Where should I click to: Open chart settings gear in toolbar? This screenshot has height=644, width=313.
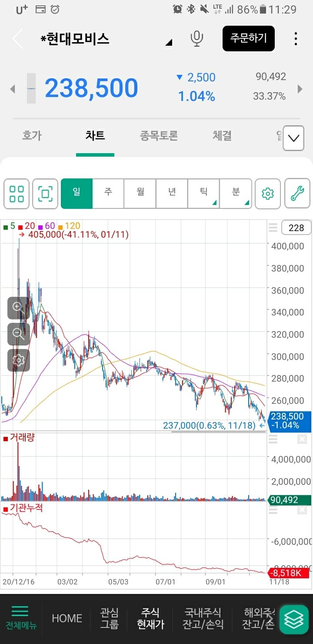[x=268, y=194]
